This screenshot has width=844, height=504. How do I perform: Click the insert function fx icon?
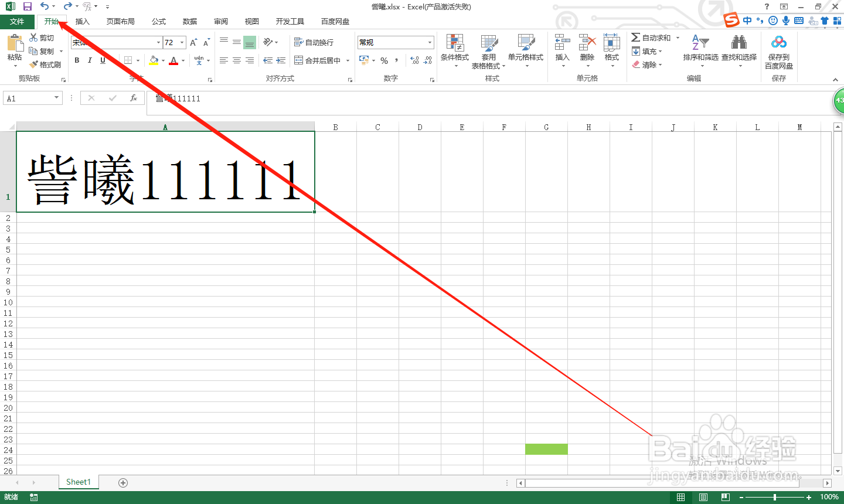coord(134,98)
